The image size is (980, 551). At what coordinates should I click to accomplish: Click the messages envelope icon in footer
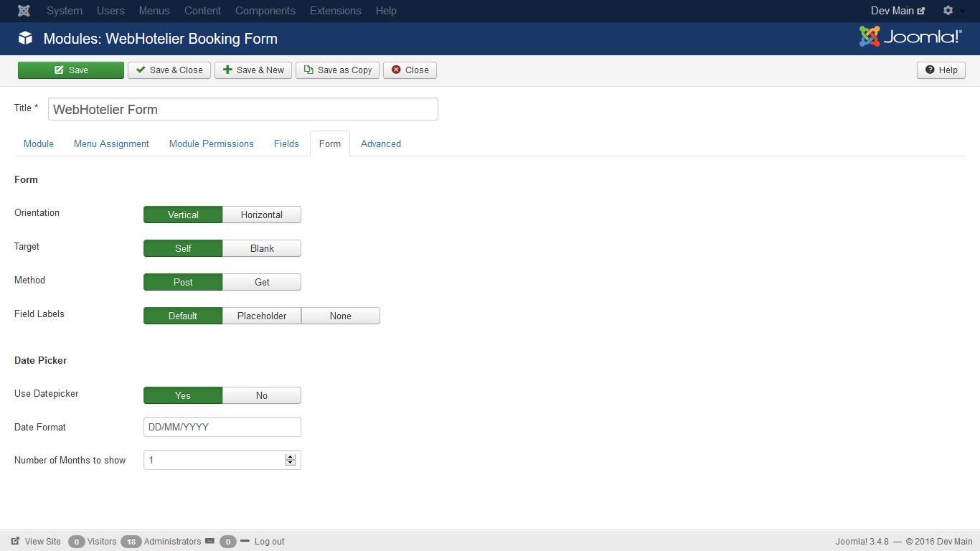point(209,541)
